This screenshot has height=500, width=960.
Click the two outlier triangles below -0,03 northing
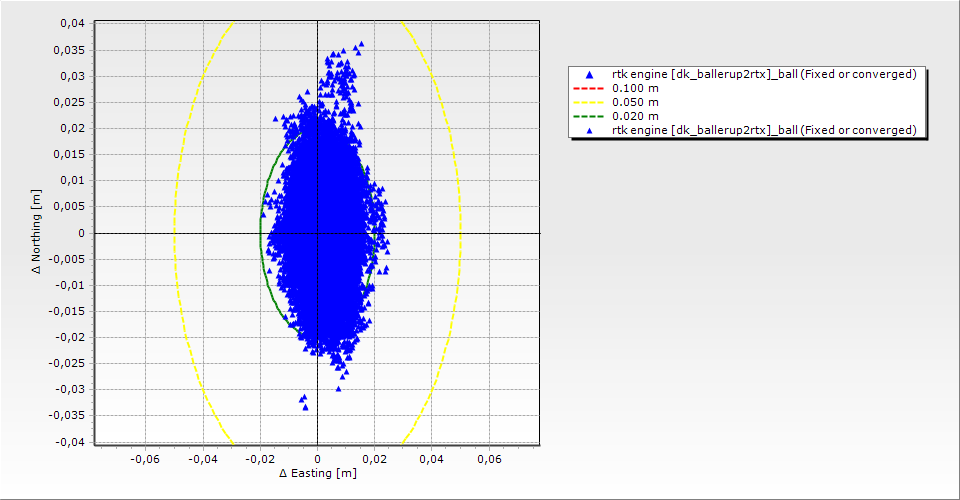(x=304, y=402)
